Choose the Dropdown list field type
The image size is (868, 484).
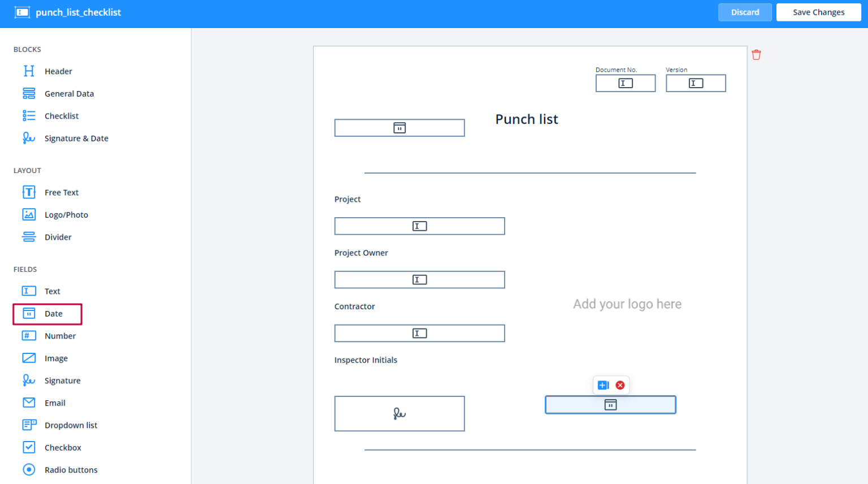tap(71, 425)
